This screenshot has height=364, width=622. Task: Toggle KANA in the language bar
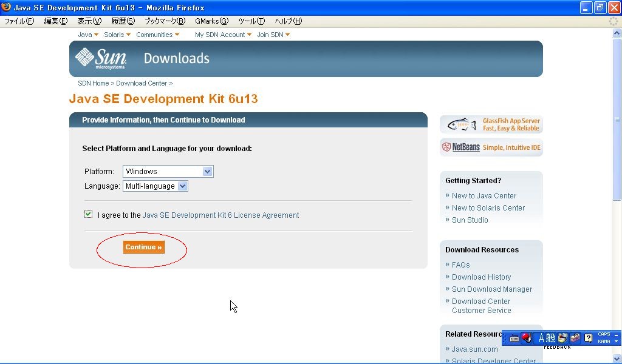click(604, 342)
